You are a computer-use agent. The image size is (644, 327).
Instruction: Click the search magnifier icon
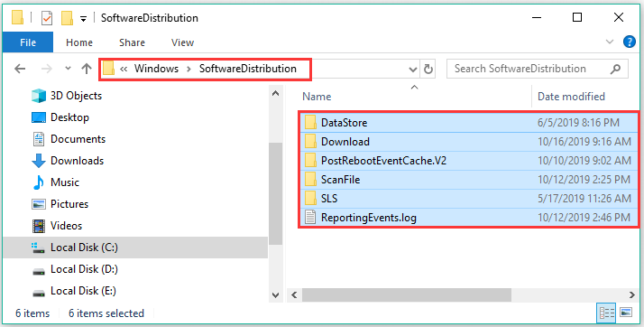click(616, 69)
